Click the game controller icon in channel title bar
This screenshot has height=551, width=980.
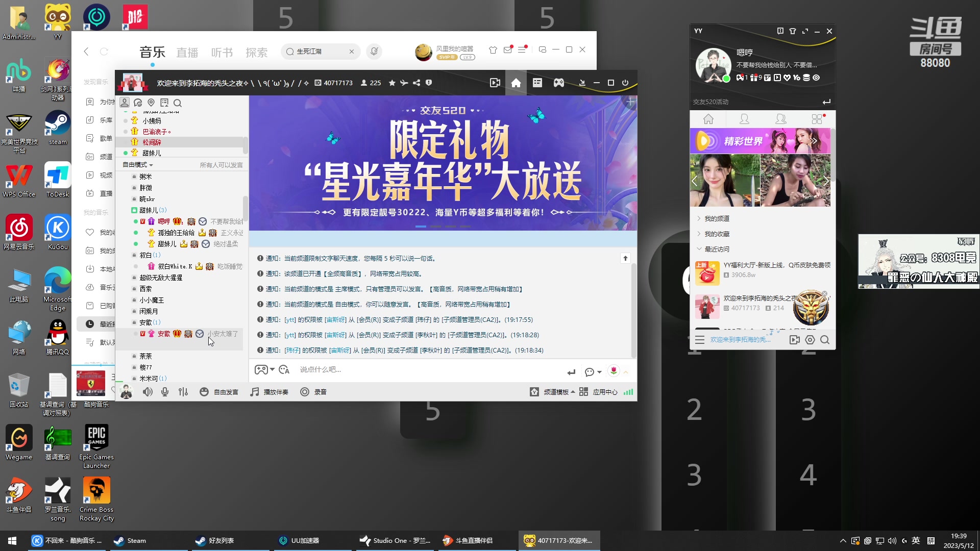tap(558, 83)
